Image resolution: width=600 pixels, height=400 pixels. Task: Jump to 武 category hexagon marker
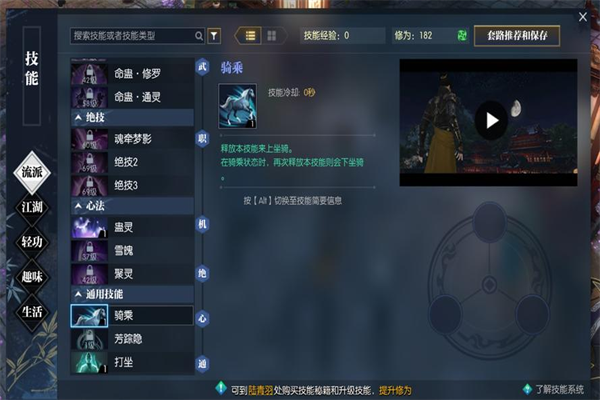tap(202, 67)
